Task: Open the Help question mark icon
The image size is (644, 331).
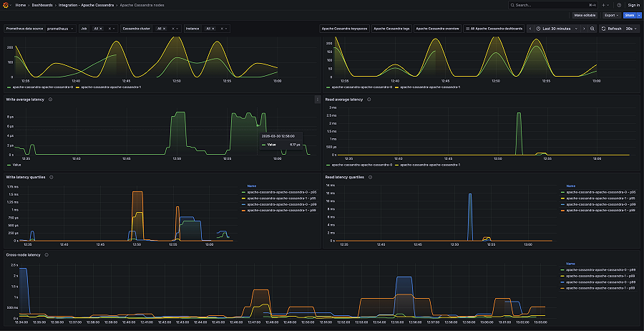Action: 619,5
